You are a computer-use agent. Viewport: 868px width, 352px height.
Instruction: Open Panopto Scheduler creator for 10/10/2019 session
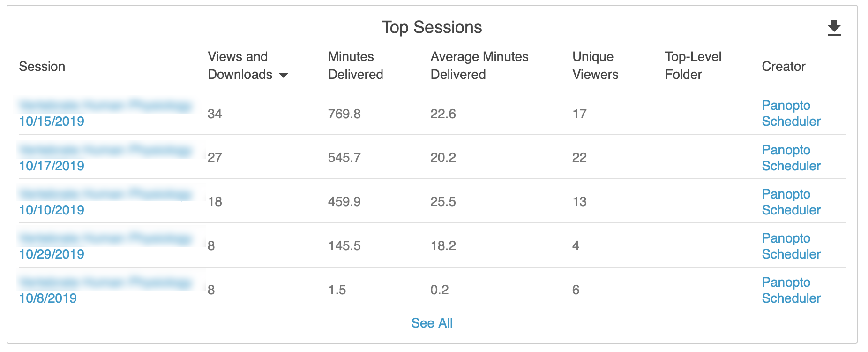coord(791,202)
